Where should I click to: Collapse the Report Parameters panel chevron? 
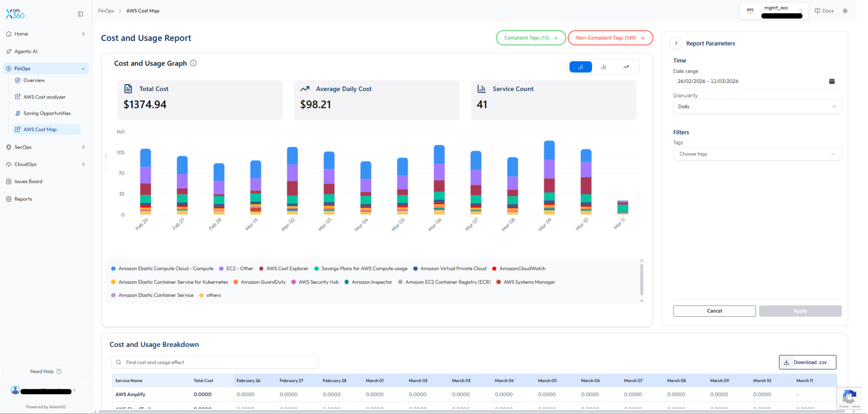tap(676, 43)
